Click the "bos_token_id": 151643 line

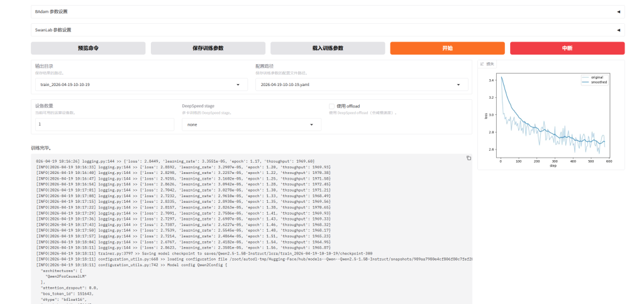pos(67,294)
